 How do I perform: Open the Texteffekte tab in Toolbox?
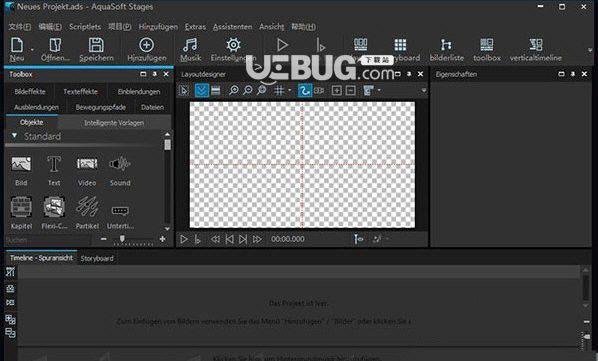[x=80, y=92]
